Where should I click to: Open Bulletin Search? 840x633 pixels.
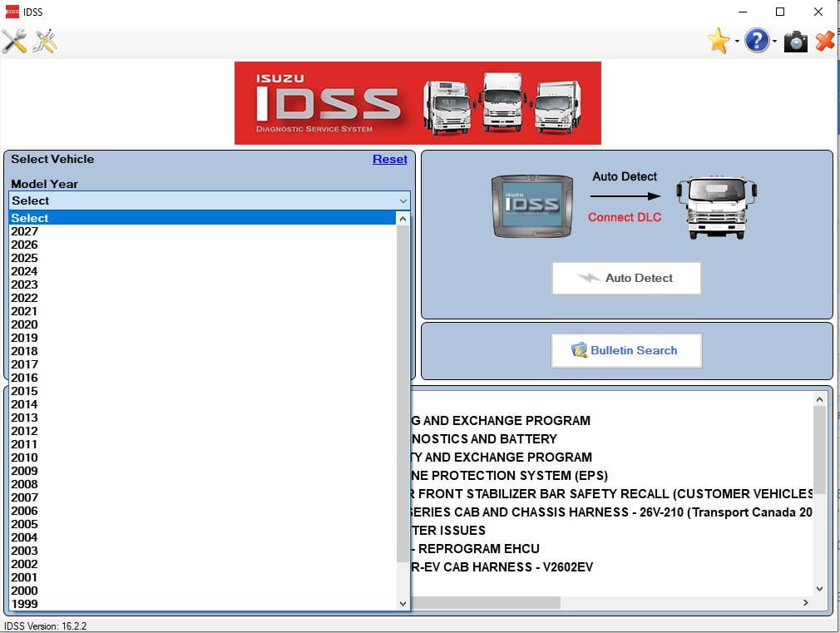coord(626,350)
